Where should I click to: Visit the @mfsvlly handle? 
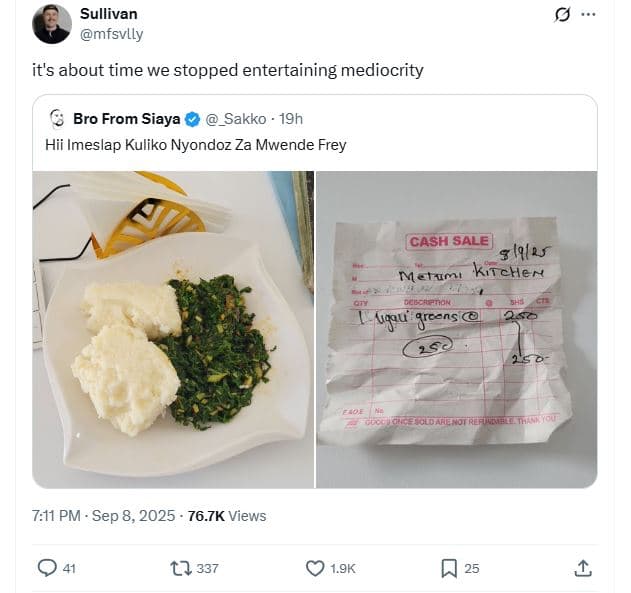tap(111, 33)
